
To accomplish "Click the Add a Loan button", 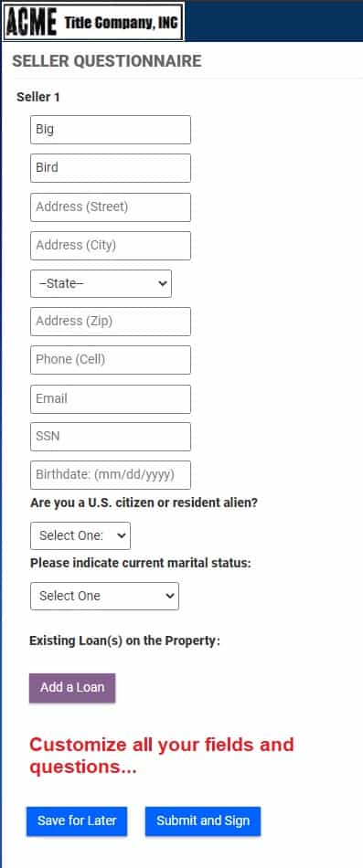I will tap(72, 687).
